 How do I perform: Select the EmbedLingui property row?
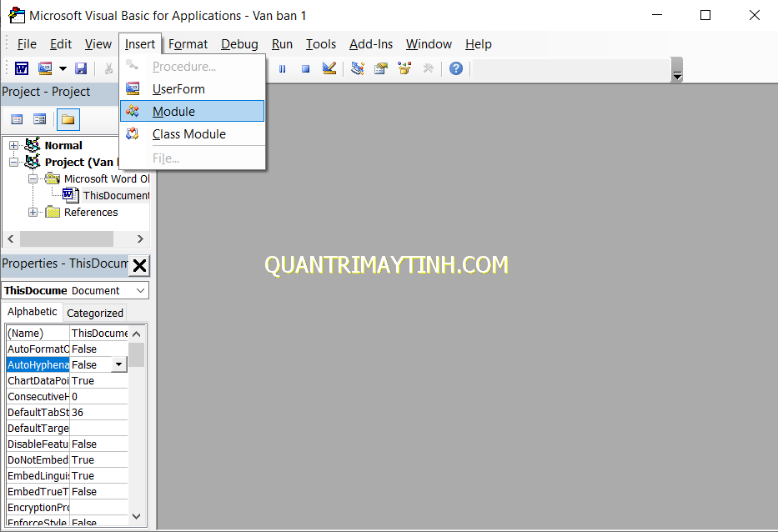pyautogui.click(x=67, y=476)
